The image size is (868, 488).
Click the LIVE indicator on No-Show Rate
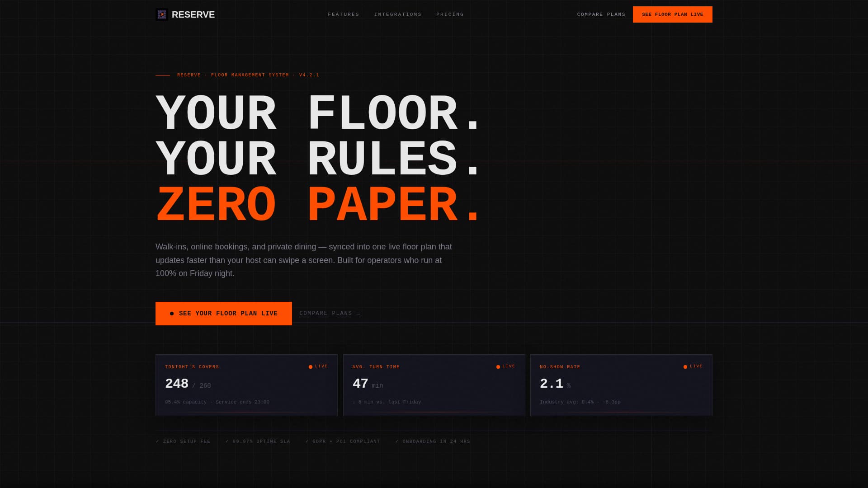693,366
